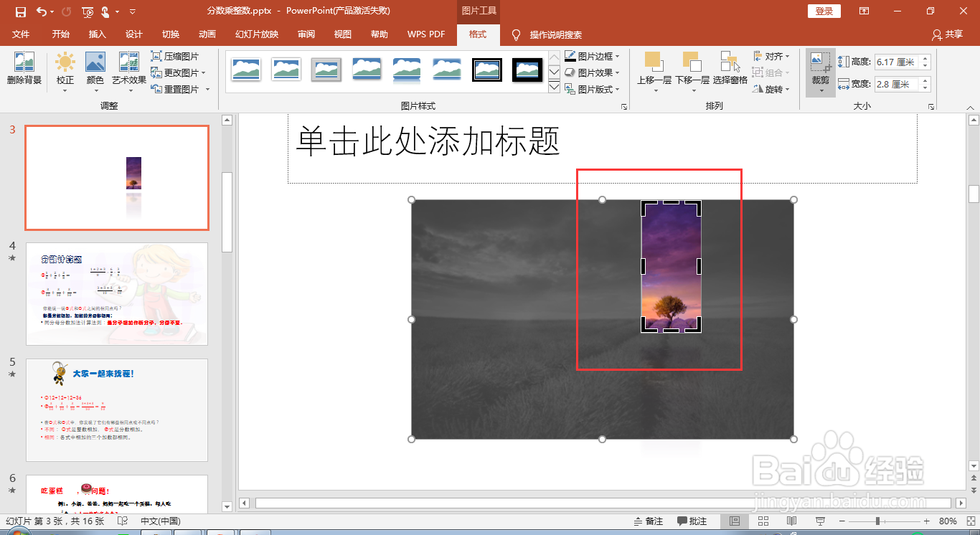Select slide 5 thumbnail
Viewport: 980px width, 535px height.
tap(117, 410)
